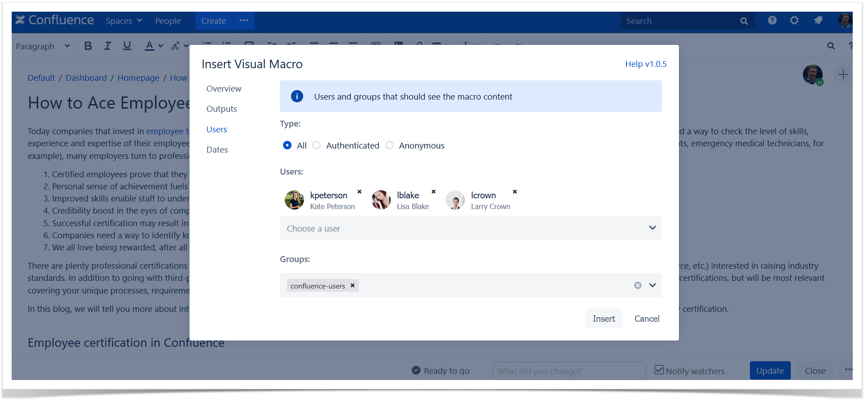Click the kpeterson username text
The image size is (868, 402).
(329, 195)
